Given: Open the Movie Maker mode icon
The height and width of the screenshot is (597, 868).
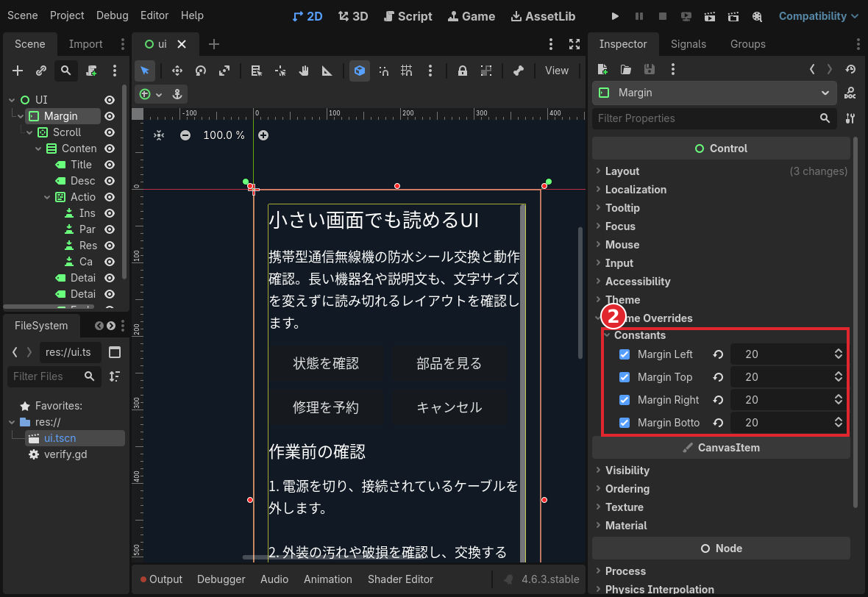Looking at the screenshot, I should 757,16.
